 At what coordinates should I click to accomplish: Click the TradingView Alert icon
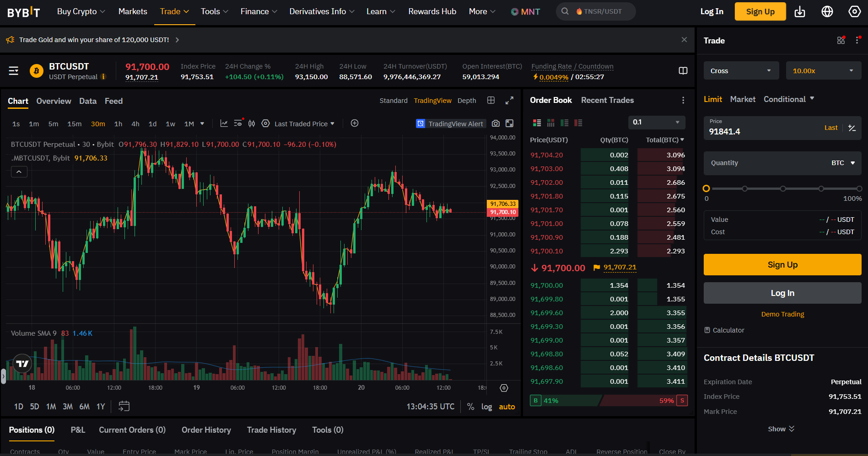pyautogui.click(x=421, y=123)
